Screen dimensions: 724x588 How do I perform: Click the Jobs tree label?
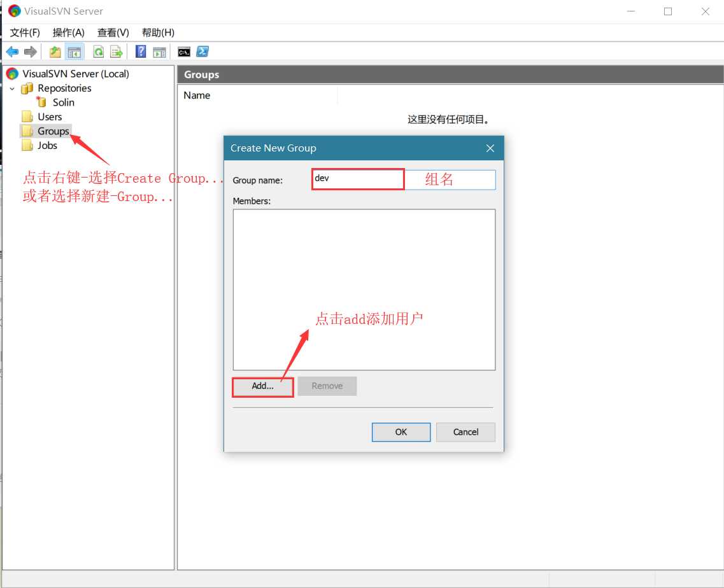pos(47,145)
